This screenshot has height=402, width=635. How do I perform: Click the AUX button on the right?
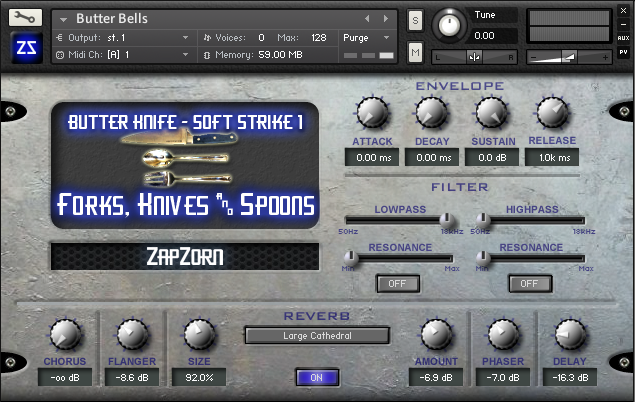[x=623, y=37]
